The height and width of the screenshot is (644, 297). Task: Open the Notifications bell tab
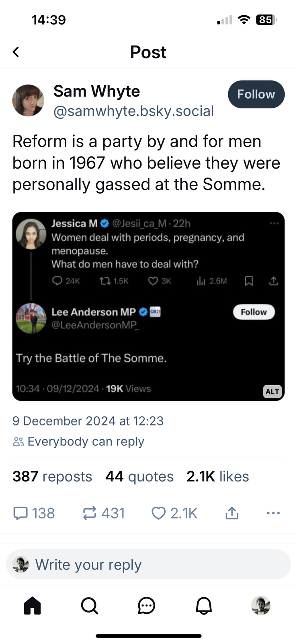click(x=204, y=605)
